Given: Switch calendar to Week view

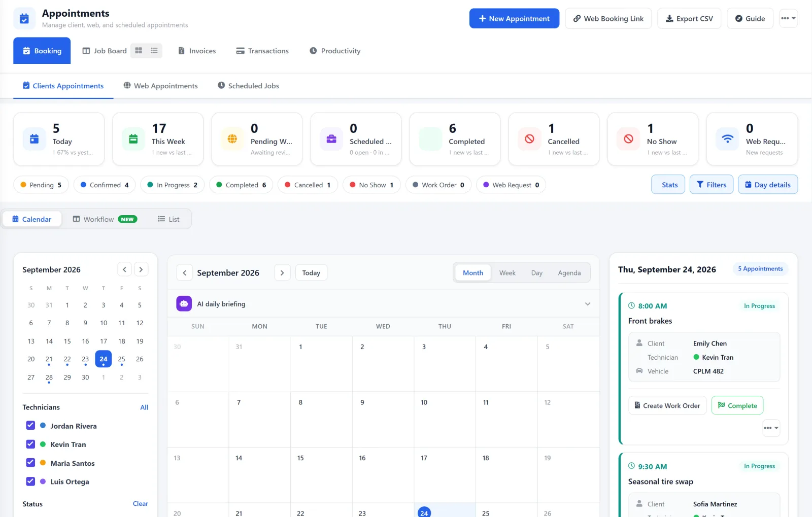Looking at the screenshot, I should (x=507, y=273).
